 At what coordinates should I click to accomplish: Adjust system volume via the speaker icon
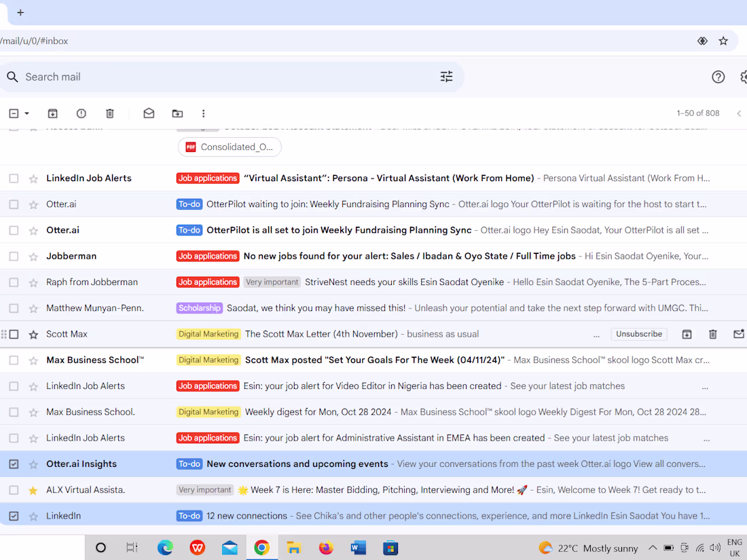click(715, 548)
